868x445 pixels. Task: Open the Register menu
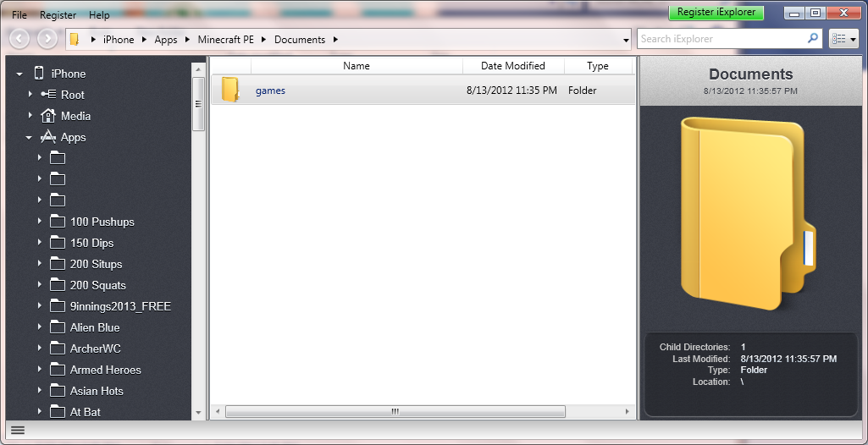point(58,15)
